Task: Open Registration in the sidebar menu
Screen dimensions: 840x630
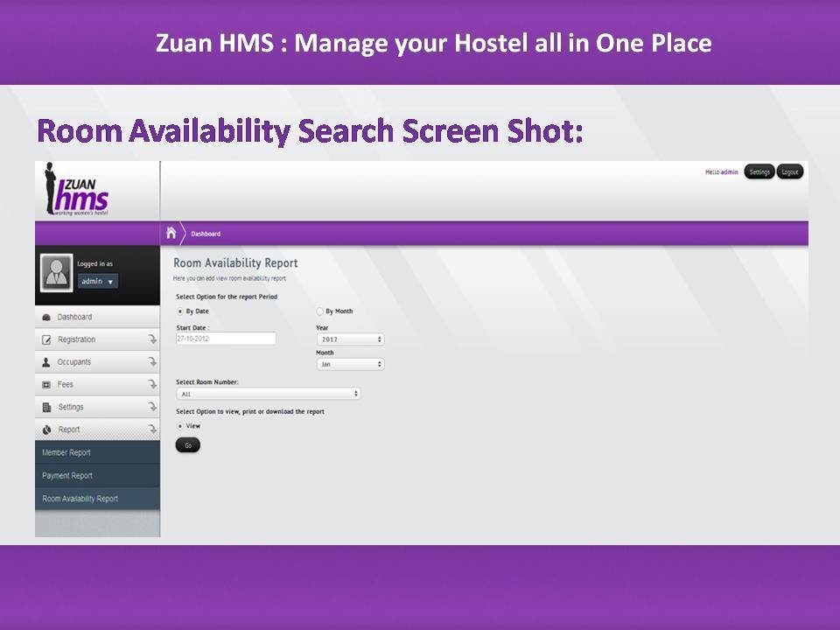Action: 97,339
